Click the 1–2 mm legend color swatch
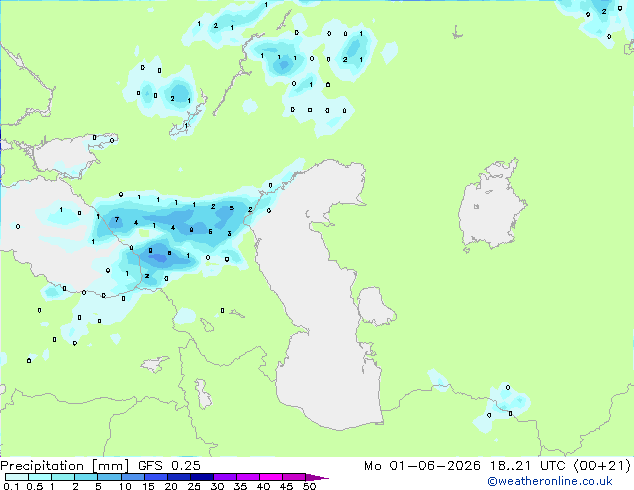634x490 pixels. (x=63, y=477)
